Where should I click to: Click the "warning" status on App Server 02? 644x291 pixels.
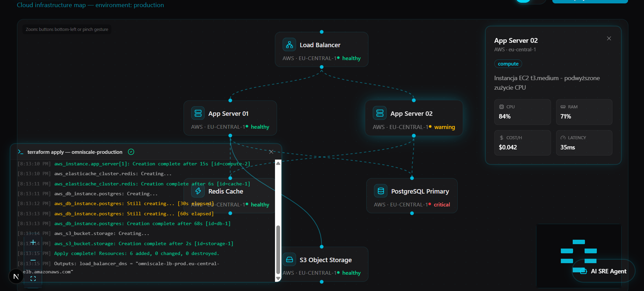(x=444, y=127)
